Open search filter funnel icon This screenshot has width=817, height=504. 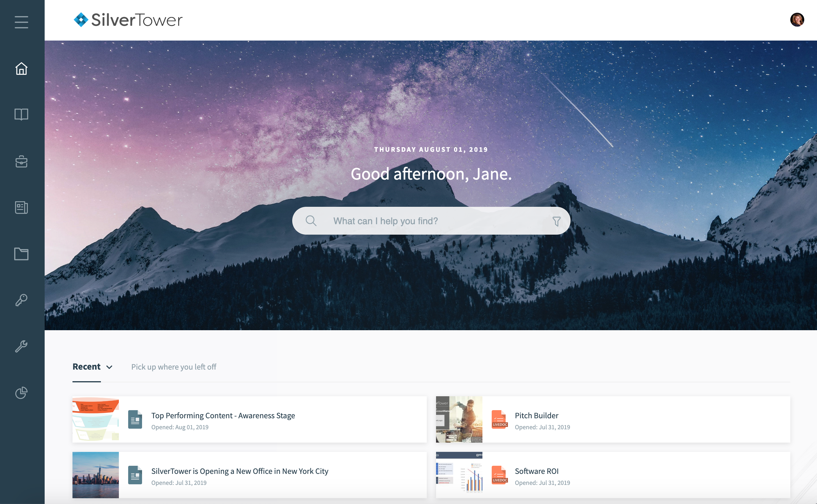click(x=556, y=221)
